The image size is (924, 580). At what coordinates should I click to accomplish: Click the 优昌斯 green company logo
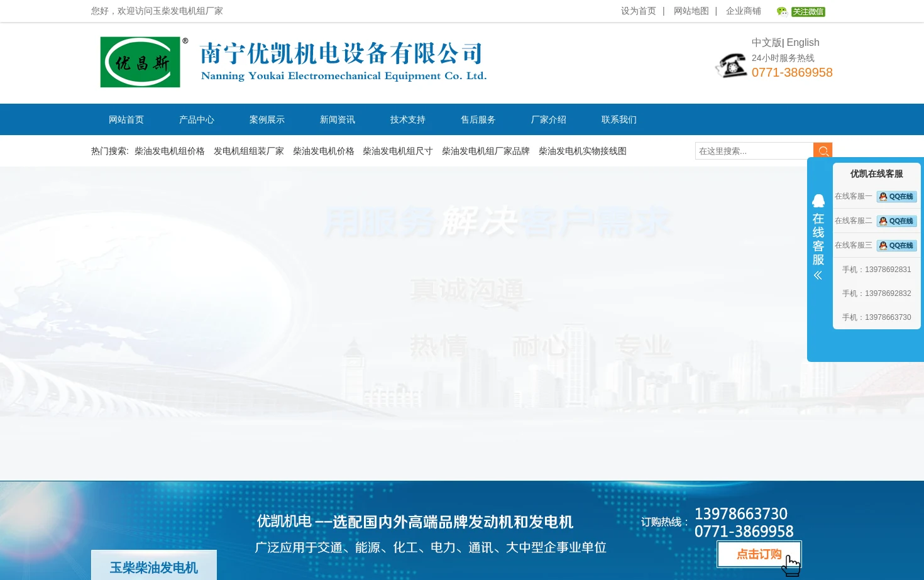point(141,62)
